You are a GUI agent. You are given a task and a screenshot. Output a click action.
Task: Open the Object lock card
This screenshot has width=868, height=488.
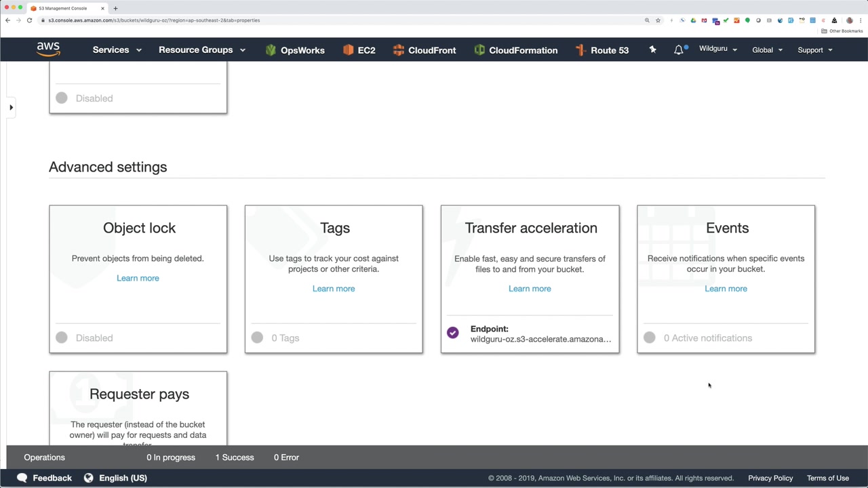(x=138, y=279)
